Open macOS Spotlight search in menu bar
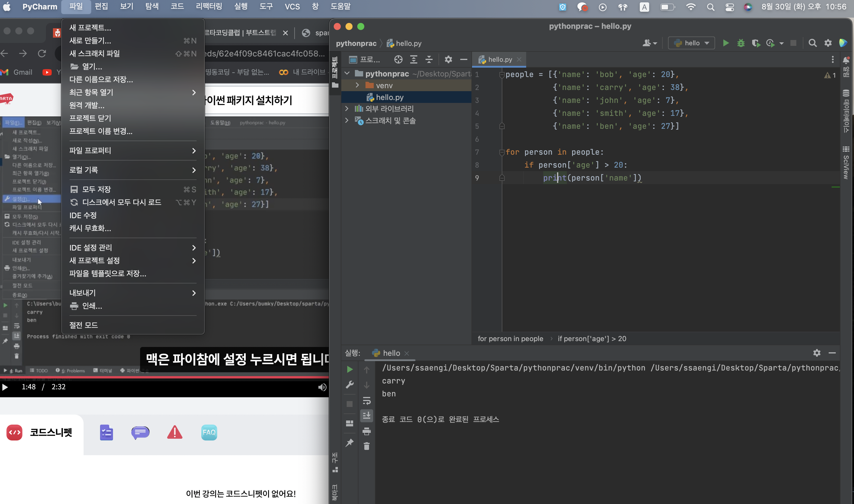Screen dimensions: 854x504 tap(711, 7)
